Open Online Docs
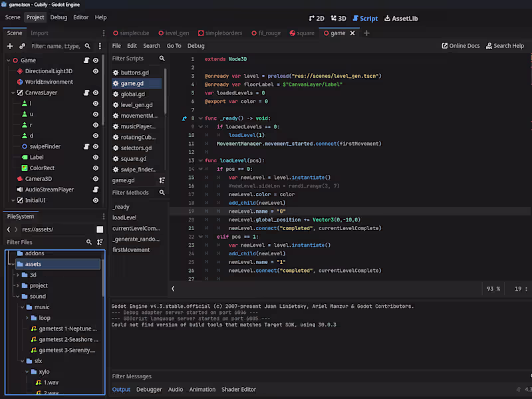This screenshot has height=399, width=532. (x=461, y=46)
